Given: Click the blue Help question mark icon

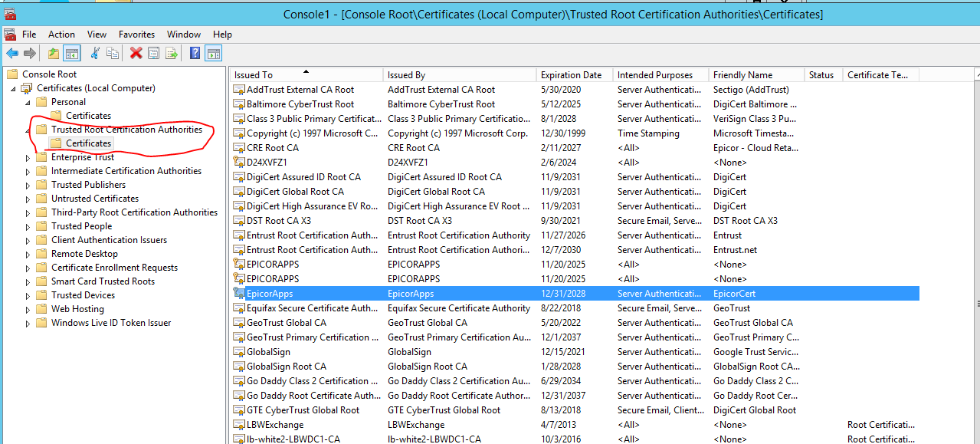Looking at the screenshot, I should click(195, 53).
